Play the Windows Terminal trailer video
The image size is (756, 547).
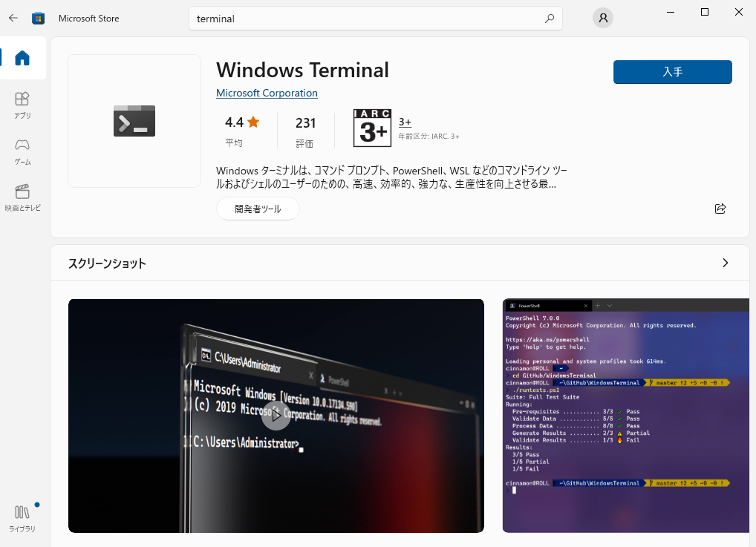tap(276, 416)
